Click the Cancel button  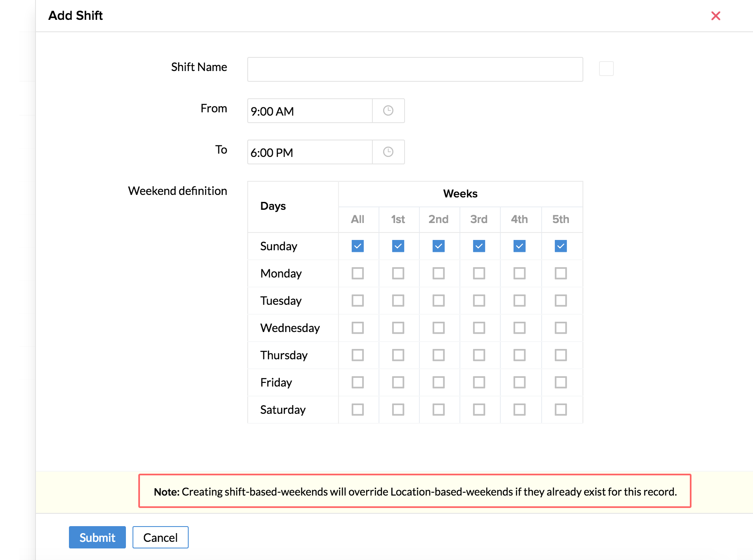point(160,537)
